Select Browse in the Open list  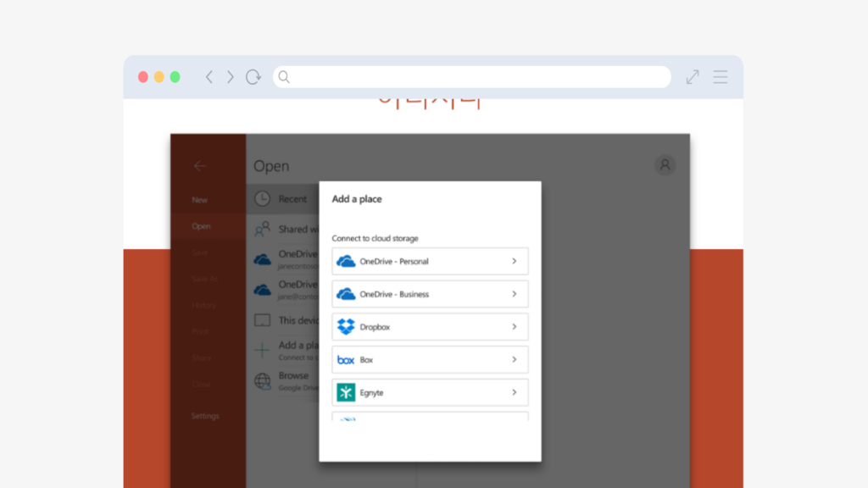pyautogui.click(x=283, y=380)
